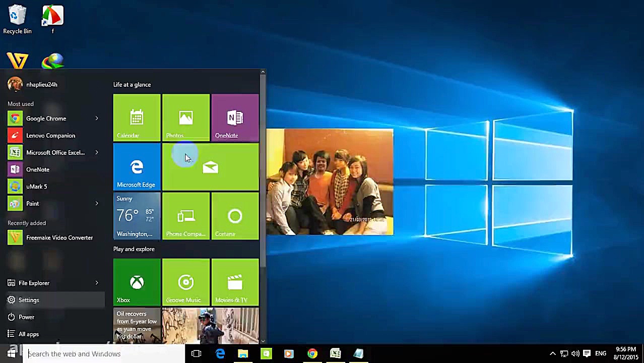Open the Groove Music tile
Image resolution: width=644 pixels, height=363 pixels.
click(185, 282)
